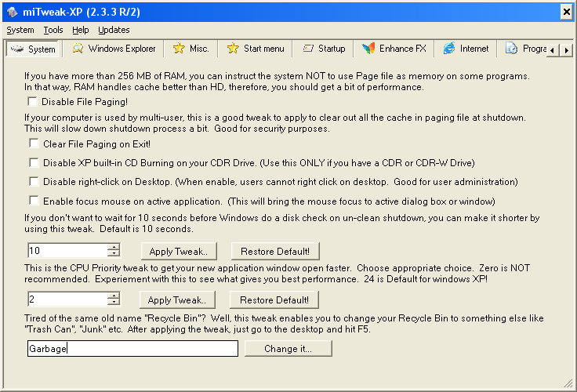Image resolution: width=577 pixels, height=392 pixels.
Task: Enable focus mouse on active application checkbox
Action: [34, 200]
